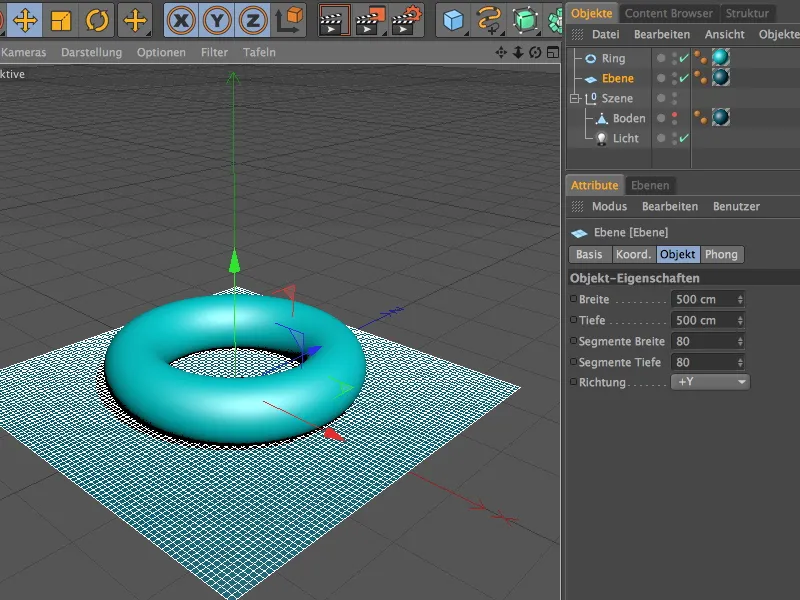800x600 pixels.
Task: Open the Richtung dropdown
Action: (710, 382)
